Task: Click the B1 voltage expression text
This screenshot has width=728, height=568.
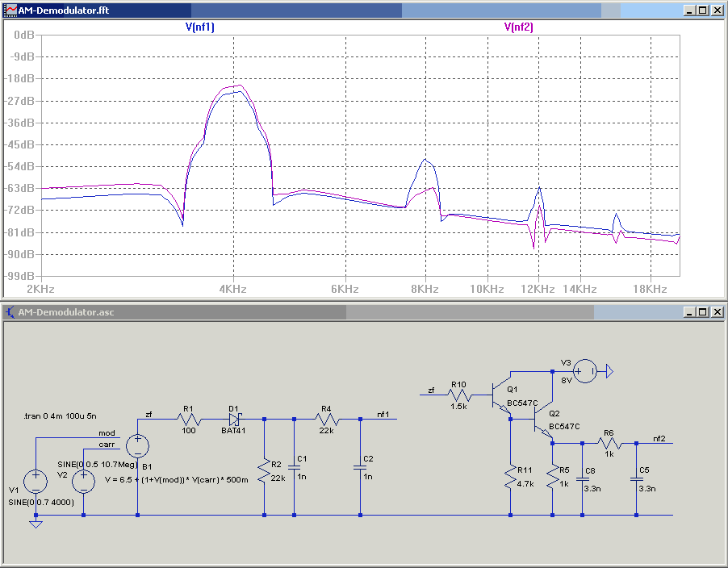Action: 177,480
